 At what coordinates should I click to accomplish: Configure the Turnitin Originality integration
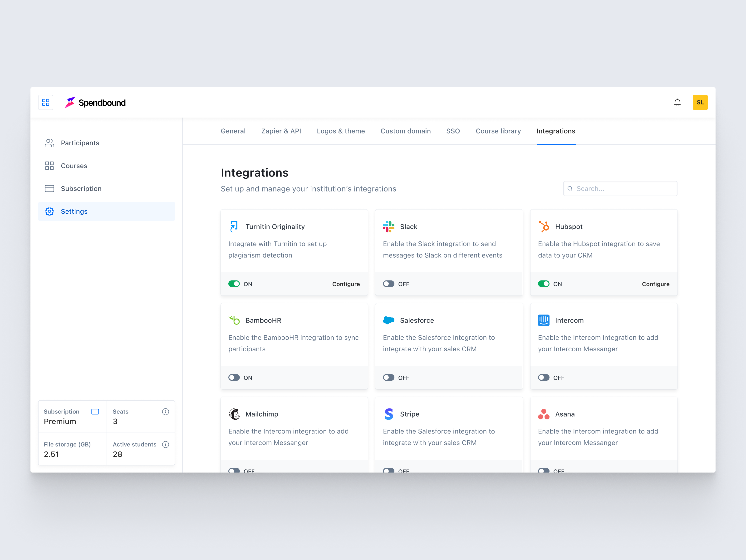click(346, 284)
